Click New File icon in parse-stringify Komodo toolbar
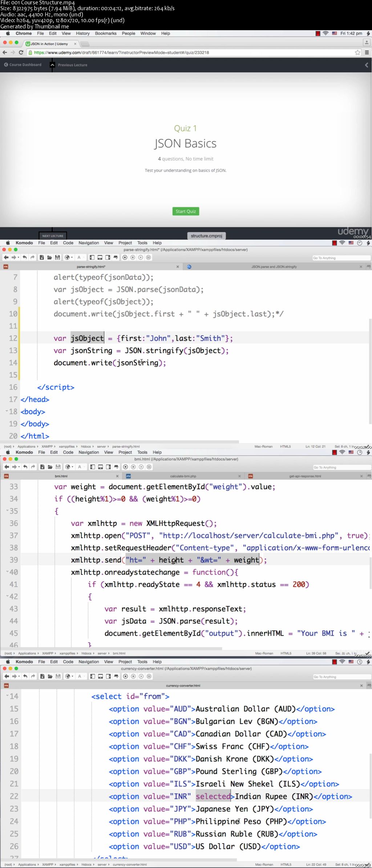The image size is (372, 868). pyautogui.click(x=42, y=257)
